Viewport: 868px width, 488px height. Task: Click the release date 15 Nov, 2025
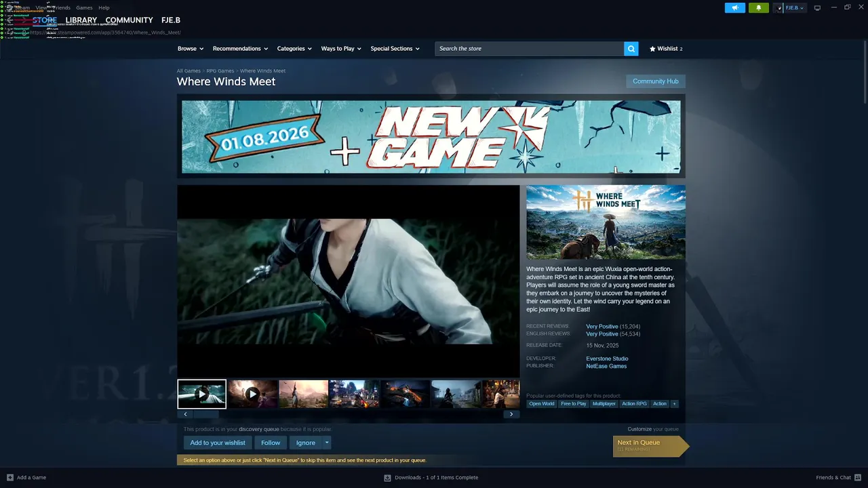pos(602,346)
